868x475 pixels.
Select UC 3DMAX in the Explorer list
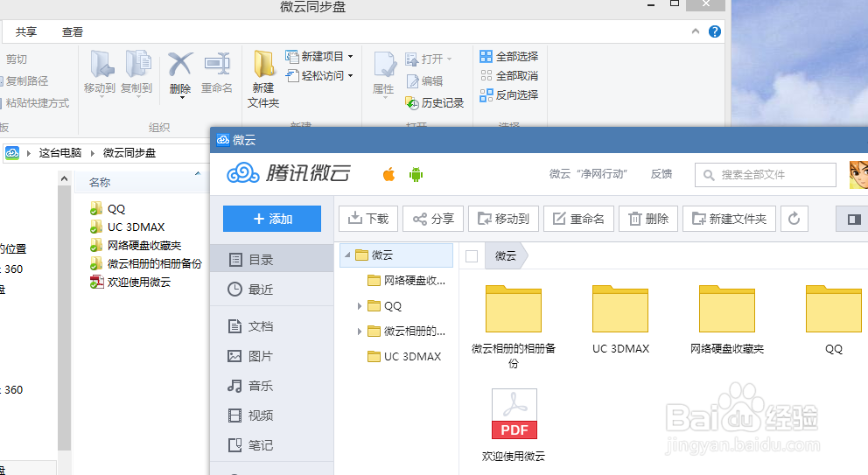[128, 227]
